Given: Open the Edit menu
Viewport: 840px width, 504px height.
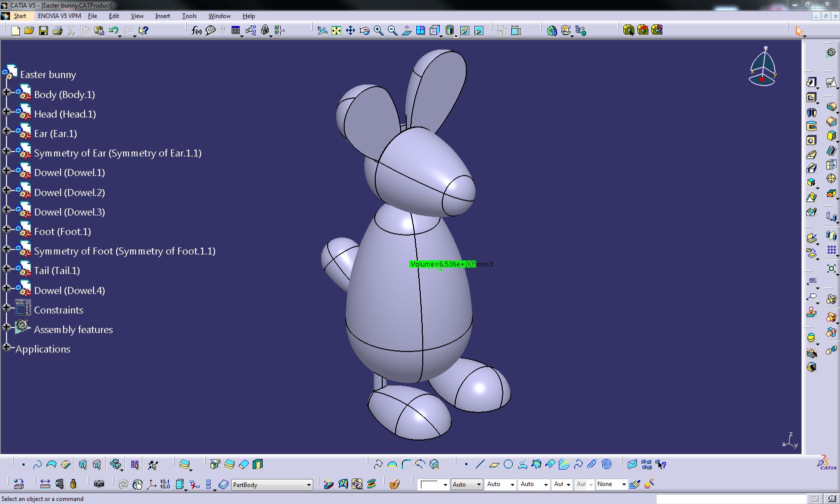Looking at the screenshot, I should pos(114,16).
